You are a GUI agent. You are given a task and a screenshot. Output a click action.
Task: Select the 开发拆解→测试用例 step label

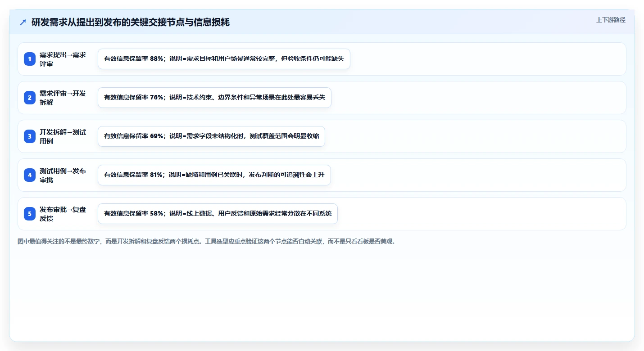[x=63, y=136]
